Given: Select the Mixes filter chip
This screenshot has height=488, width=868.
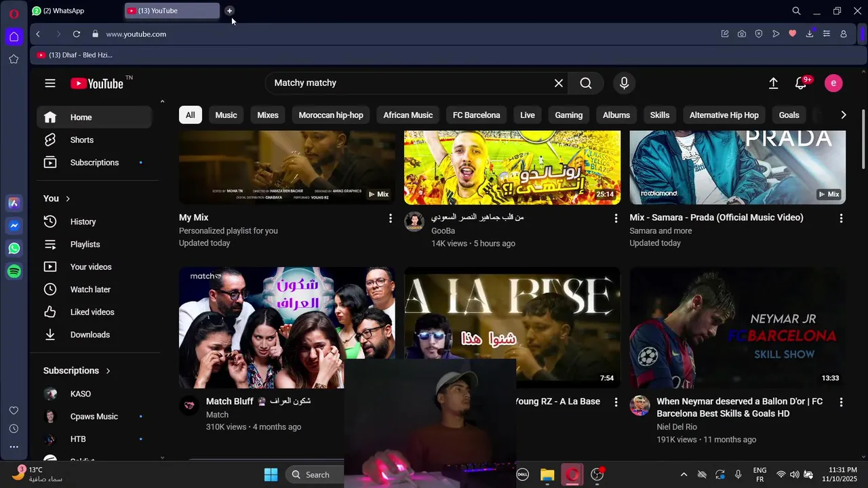Looking at the screenshot, I should point(268,115).
